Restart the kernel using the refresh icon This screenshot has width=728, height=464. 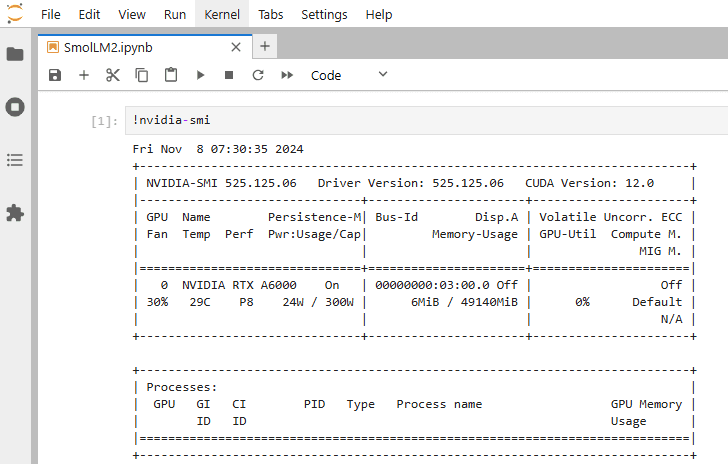pyautogui.click(x=258, y=75)
